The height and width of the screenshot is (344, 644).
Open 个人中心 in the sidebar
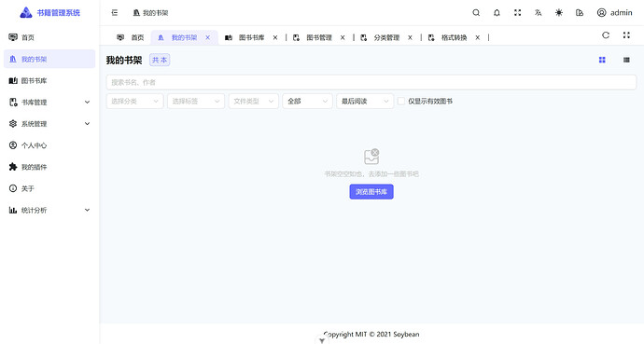[49, 145]
